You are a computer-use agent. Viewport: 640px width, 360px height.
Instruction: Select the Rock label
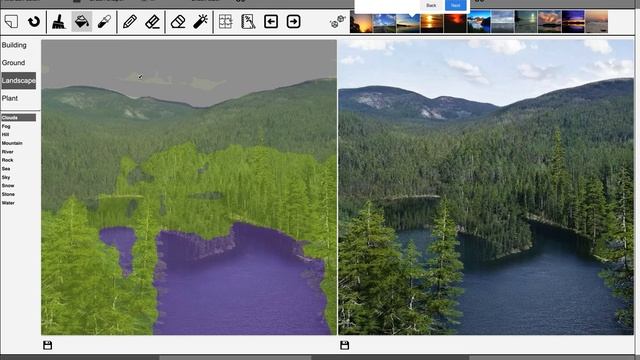click(7, 160)
